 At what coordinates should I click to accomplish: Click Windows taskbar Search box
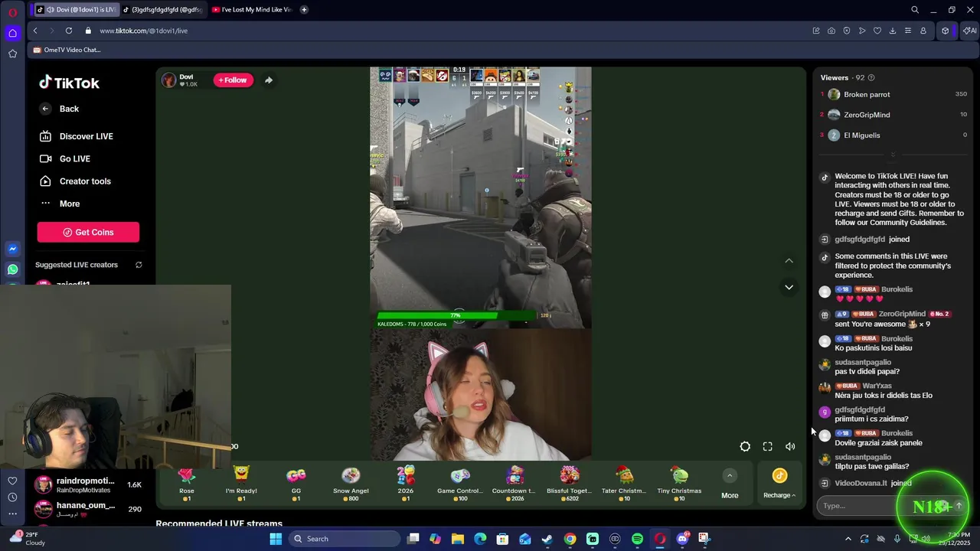click(x=345, y=539)
